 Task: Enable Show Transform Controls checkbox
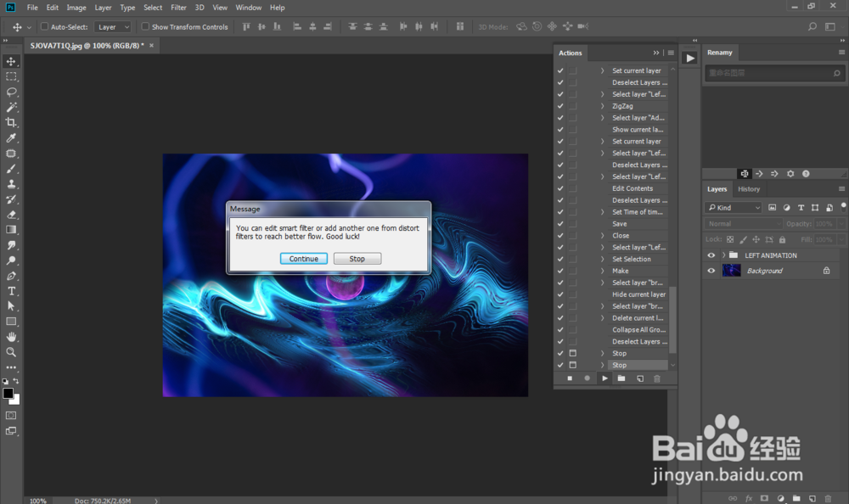click(145, 26)
